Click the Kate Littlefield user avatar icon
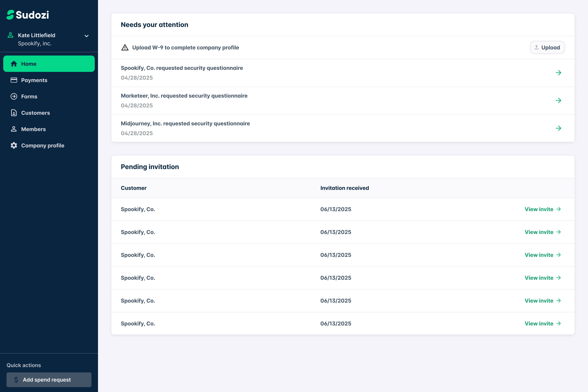 click(10, 35)
